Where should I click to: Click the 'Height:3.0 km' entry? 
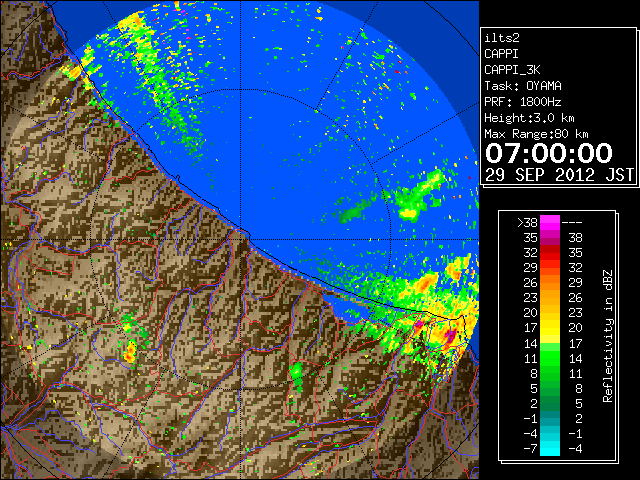pyautogui.click(x=529, y=118)
